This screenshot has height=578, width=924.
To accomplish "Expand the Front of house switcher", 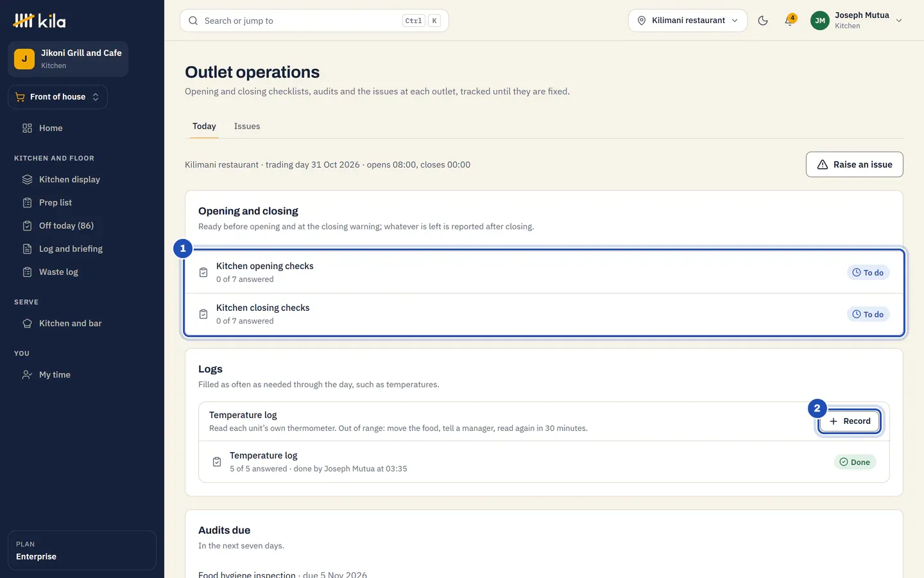I will click(x=58, y=97).
